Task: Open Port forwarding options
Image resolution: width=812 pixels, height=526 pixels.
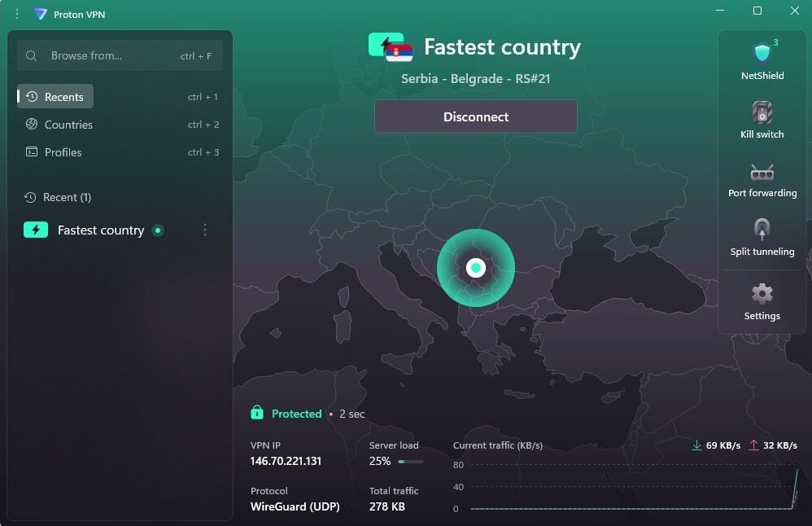Action: (762, 173)
